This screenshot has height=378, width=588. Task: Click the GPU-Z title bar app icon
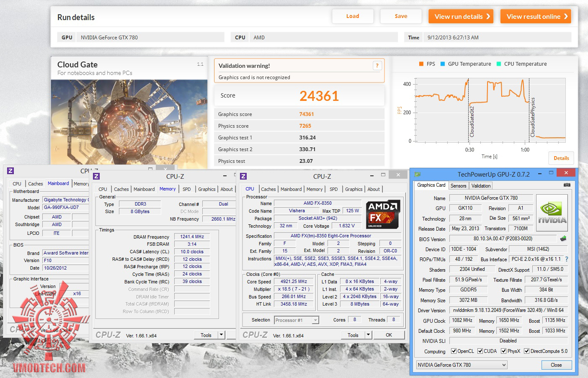418,174
